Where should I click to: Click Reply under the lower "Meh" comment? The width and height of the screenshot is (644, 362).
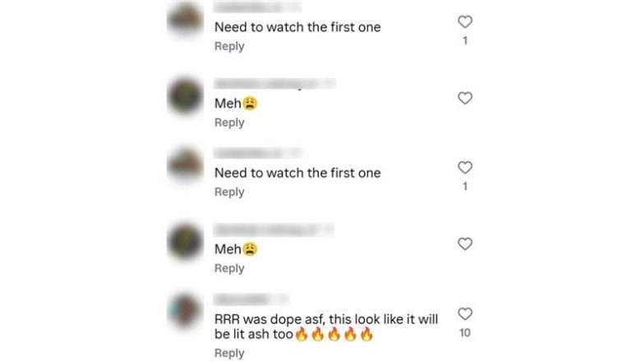(x=229, y=268)
